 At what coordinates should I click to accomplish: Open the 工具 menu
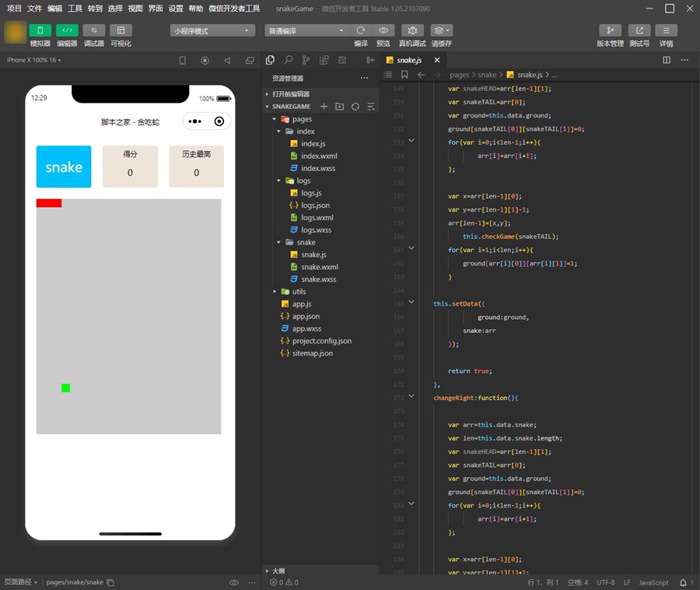[75, 9]
